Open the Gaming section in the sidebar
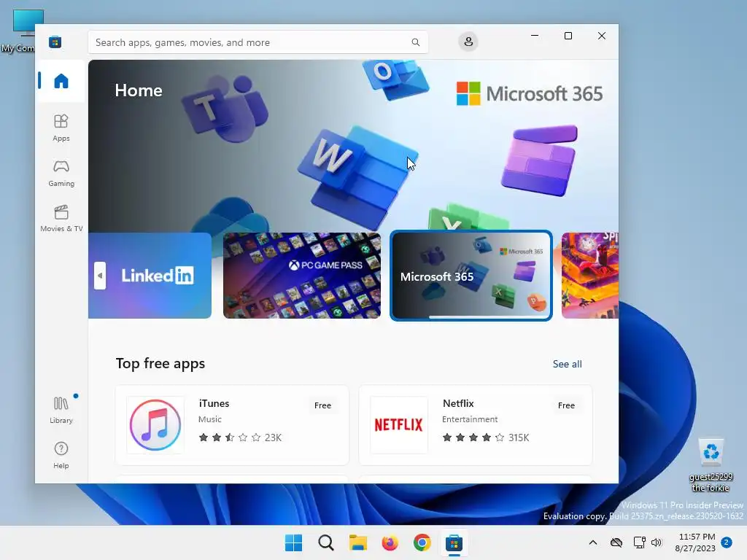Image resolution: width=747 pixels, height=560 pixels. click(61, 173)
